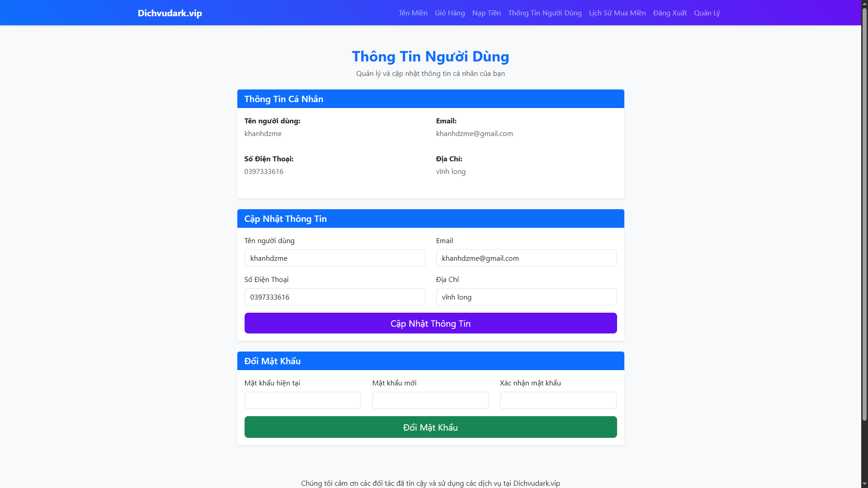Focus the Số Điện Thoại input field

click(x=335, y=297)
